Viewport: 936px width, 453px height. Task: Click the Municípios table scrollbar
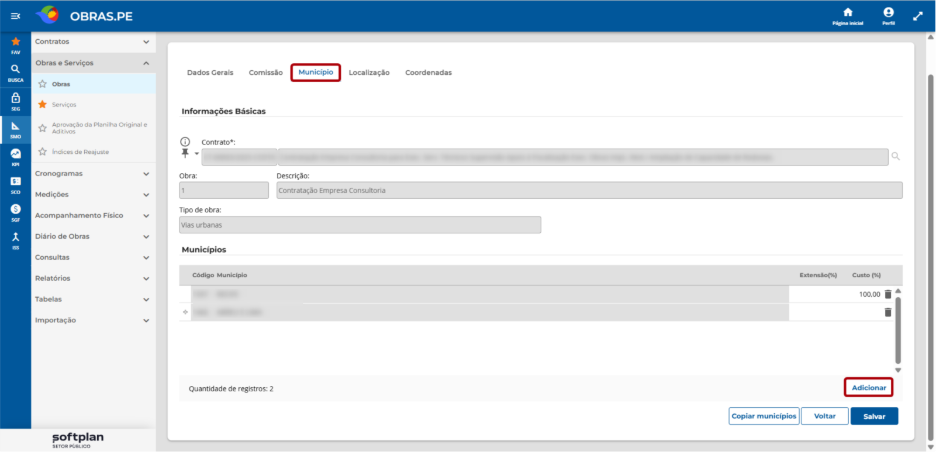tap(898, 330)
